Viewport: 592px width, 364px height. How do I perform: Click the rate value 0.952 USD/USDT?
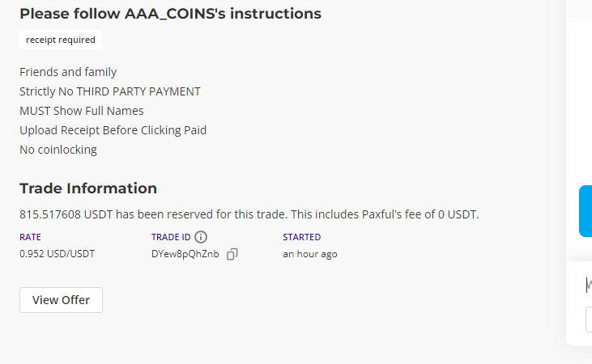point(57,254)
